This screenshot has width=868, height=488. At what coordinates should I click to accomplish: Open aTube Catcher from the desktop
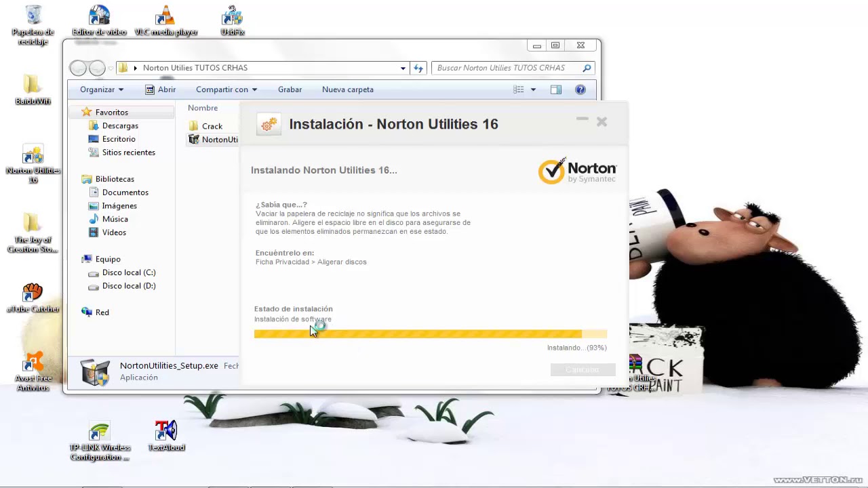(33, 291)
